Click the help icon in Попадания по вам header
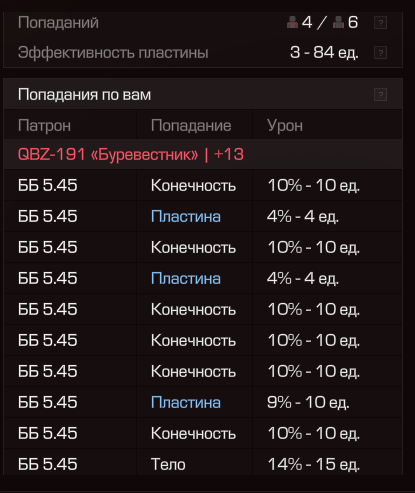Image resolution: width=415 pixels, height=493 pixels. (x=380, y=95)
